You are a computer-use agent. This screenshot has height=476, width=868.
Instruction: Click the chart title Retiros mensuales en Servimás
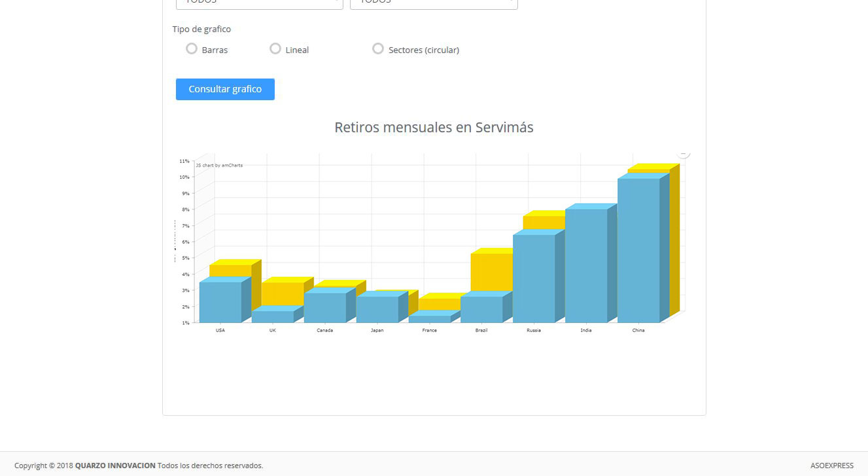point(434,127)
